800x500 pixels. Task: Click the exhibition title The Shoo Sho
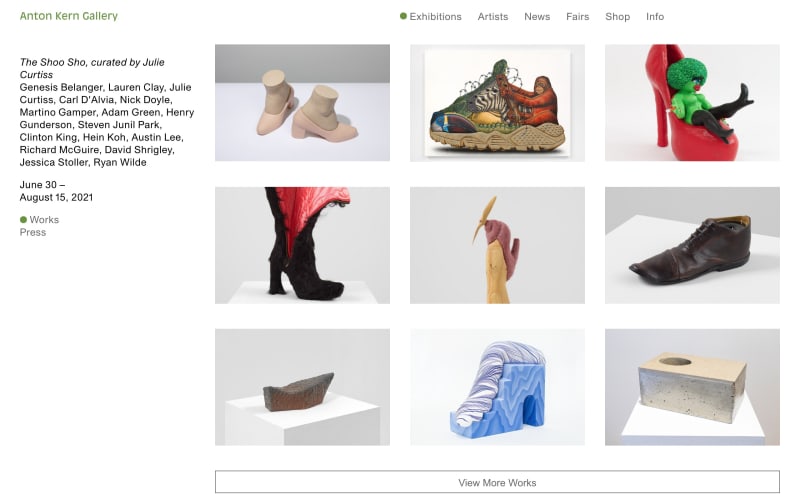90,62
